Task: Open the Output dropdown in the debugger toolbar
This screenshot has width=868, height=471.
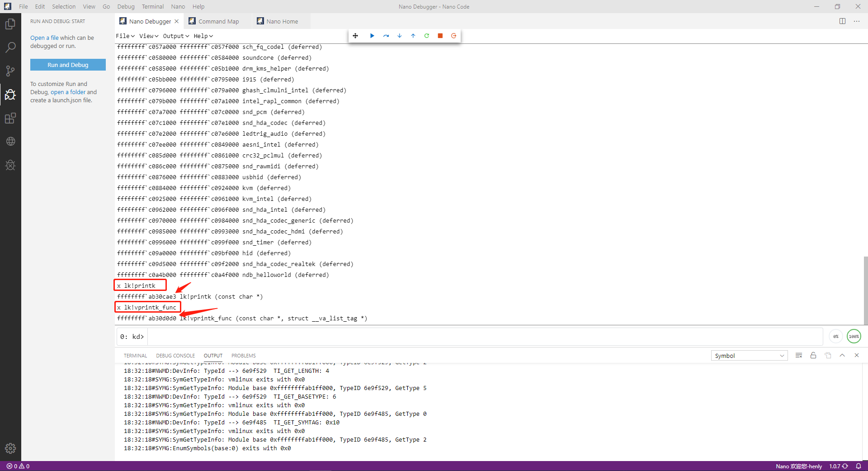Action: (x=175, y=36)
